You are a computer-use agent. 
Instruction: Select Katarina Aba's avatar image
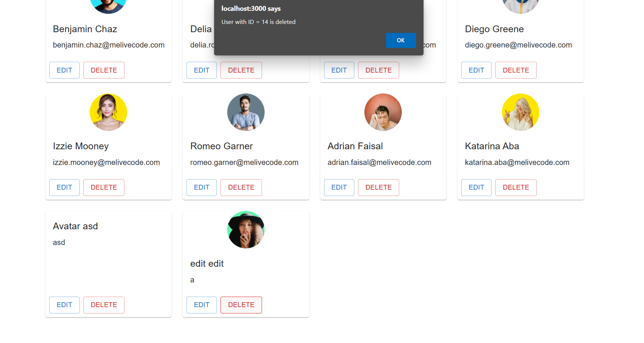coord(521,112)
